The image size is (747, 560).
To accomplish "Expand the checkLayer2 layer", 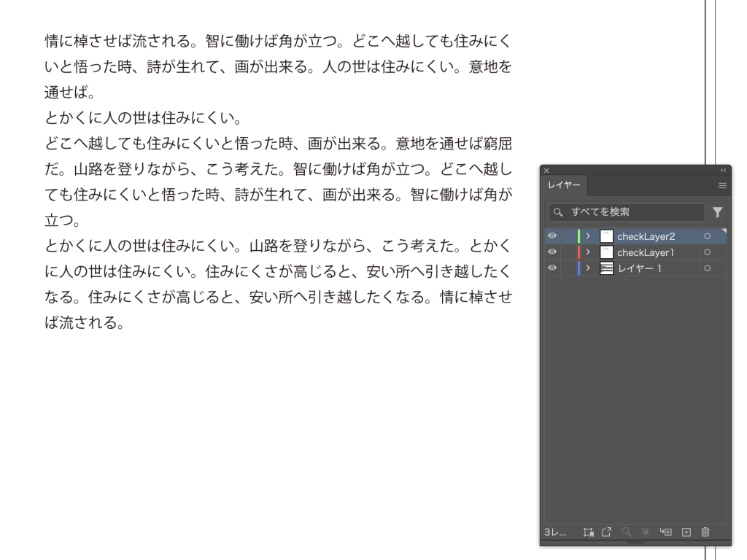I will (x=589, y=236).
